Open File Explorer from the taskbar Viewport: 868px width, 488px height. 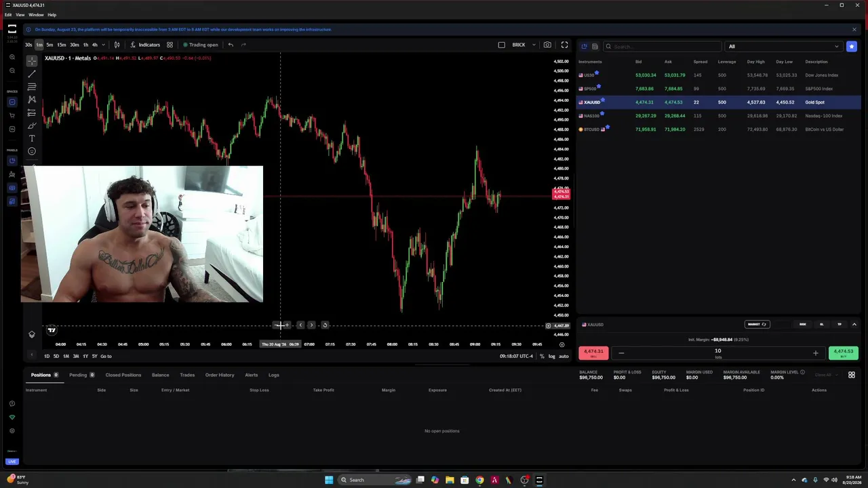(x=450, y=480)
